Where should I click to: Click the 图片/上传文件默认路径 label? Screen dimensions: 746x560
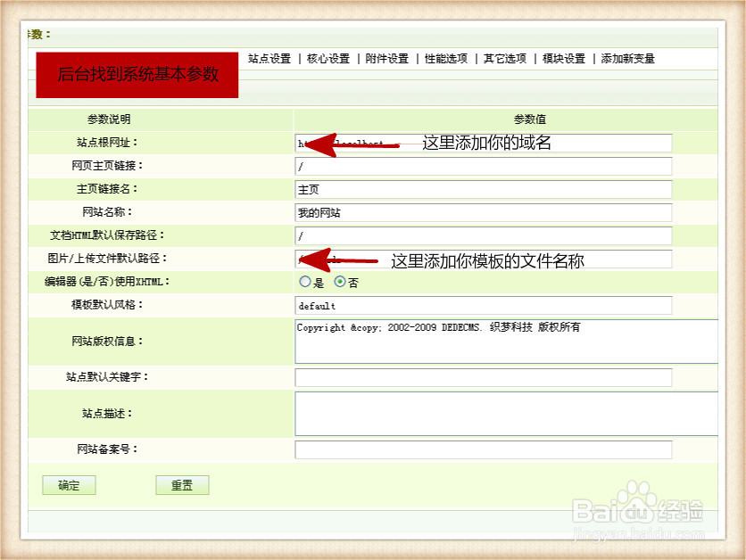click(x=107, y=258)
